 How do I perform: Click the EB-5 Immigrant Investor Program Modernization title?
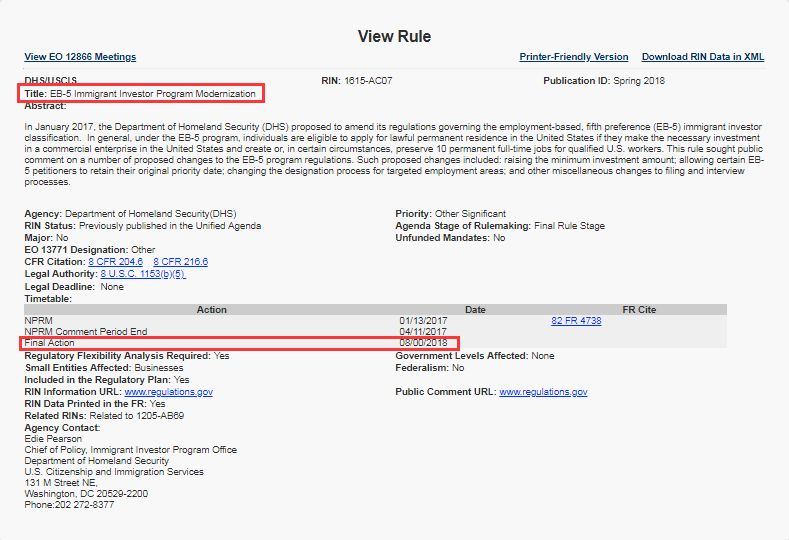click(x=155, y=93)
